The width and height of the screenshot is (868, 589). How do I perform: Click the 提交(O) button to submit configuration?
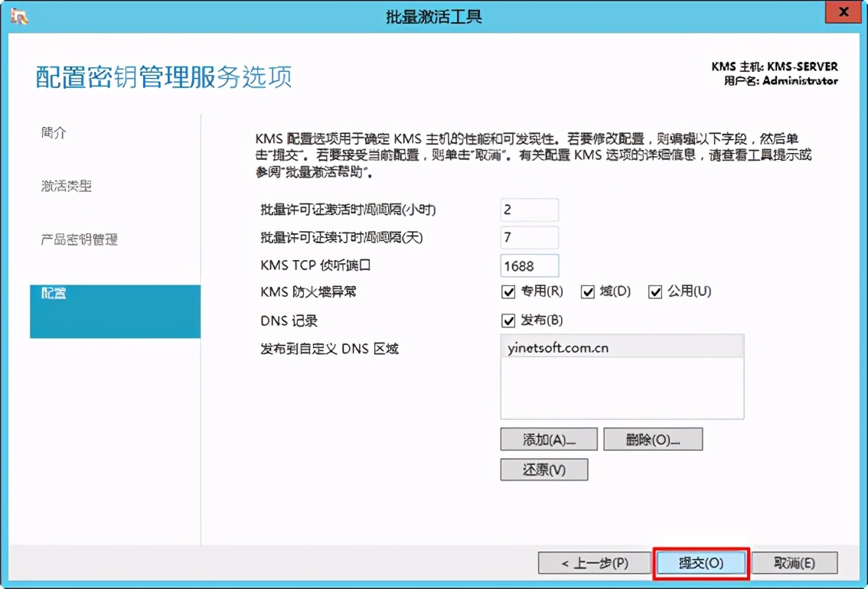[x=700, y=562]
